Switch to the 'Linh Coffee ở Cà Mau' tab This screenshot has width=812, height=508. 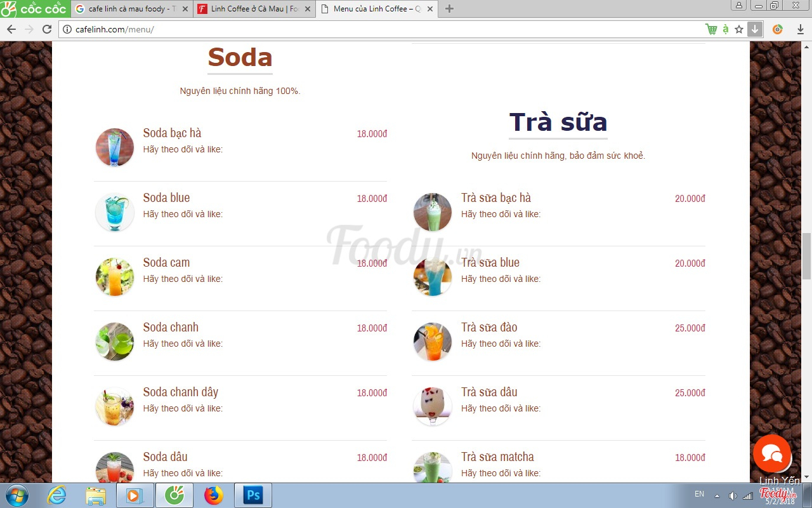tap(254, 9)
